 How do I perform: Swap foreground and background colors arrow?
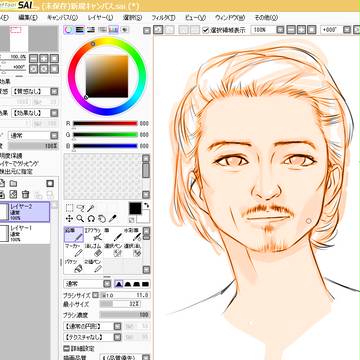point(146,206)
